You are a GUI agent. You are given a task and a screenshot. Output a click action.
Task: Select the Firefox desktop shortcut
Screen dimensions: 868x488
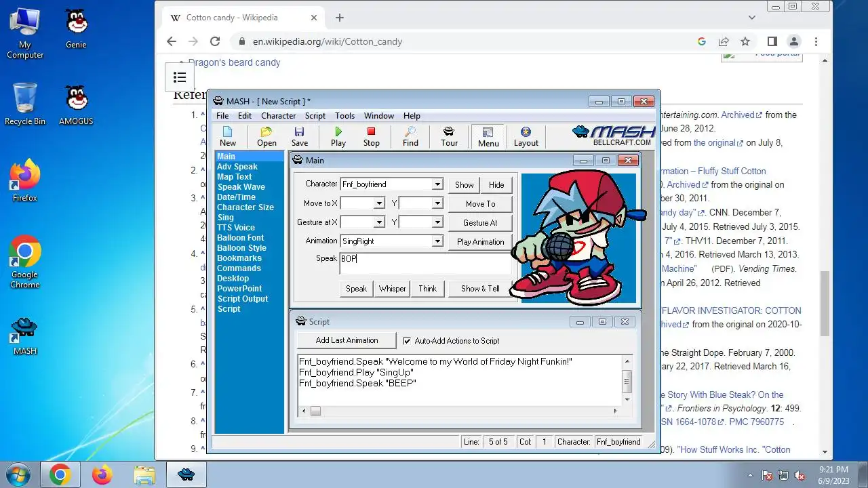pos(25,182)
